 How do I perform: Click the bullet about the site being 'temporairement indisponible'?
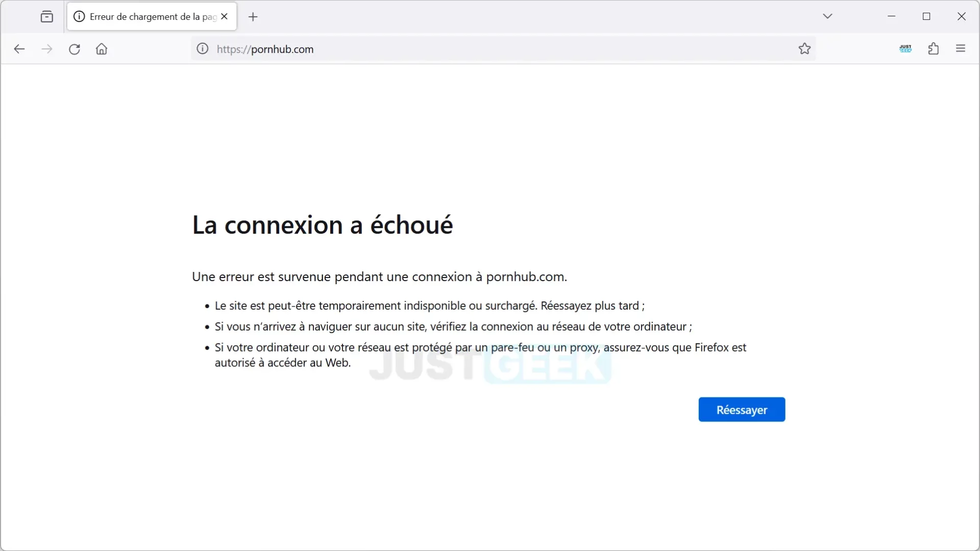429,306
